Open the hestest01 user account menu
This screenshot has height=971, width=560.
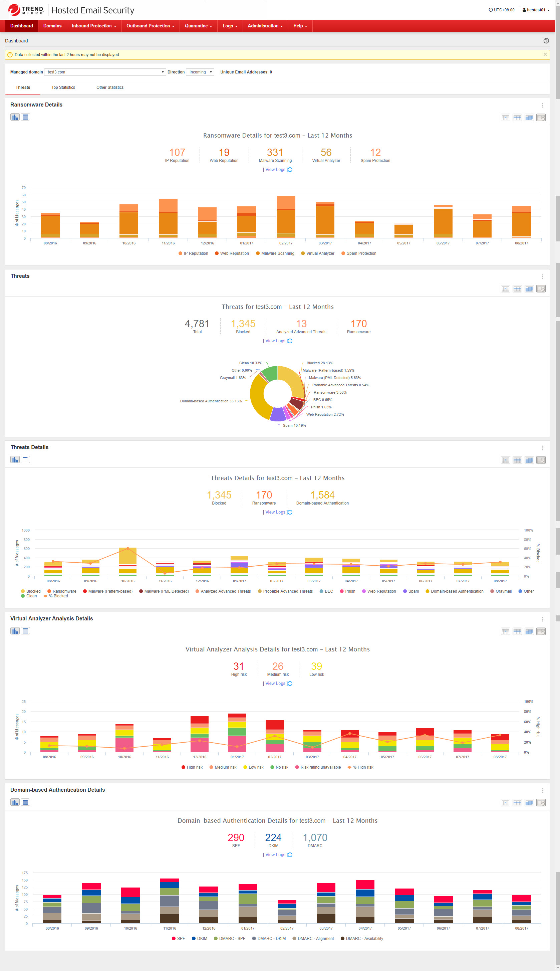[x=536, y=10]
